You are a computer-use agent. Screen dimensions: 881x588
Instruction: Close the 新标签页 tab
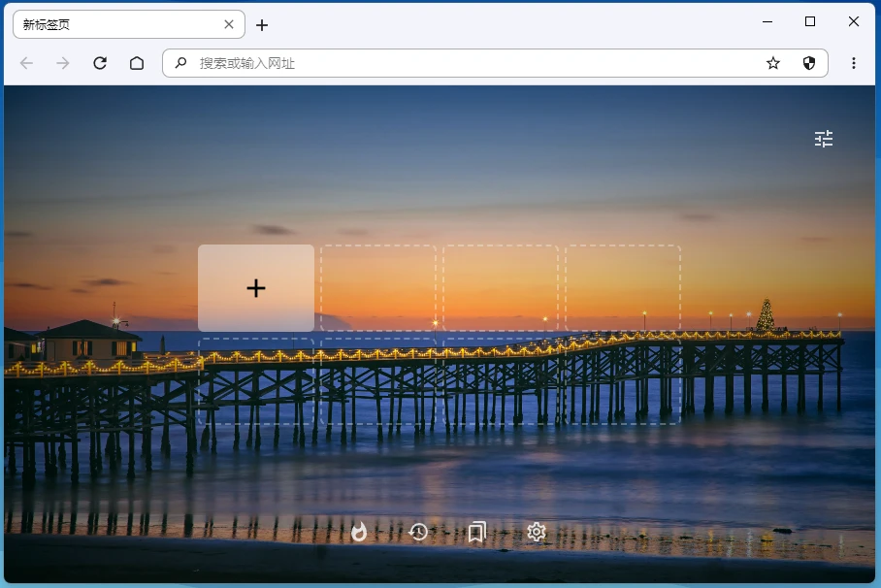[x=229, y=24]
